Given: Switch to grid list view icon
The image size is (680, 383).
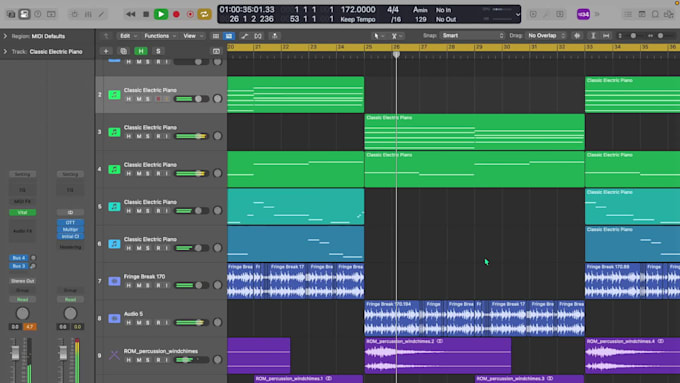Looking at the screenshot, I should pos(216,36).
